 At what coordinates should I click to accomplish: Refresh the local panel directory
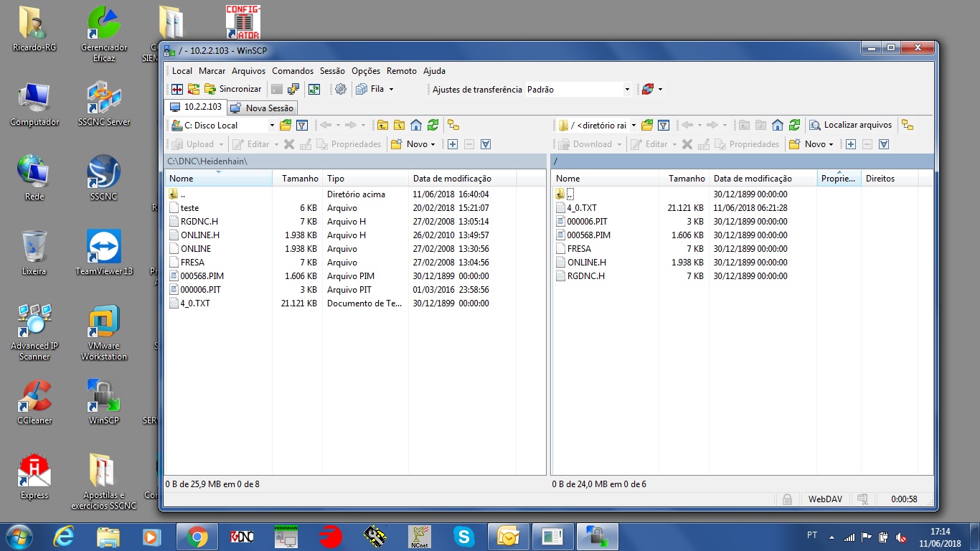[x=433, y=125]
